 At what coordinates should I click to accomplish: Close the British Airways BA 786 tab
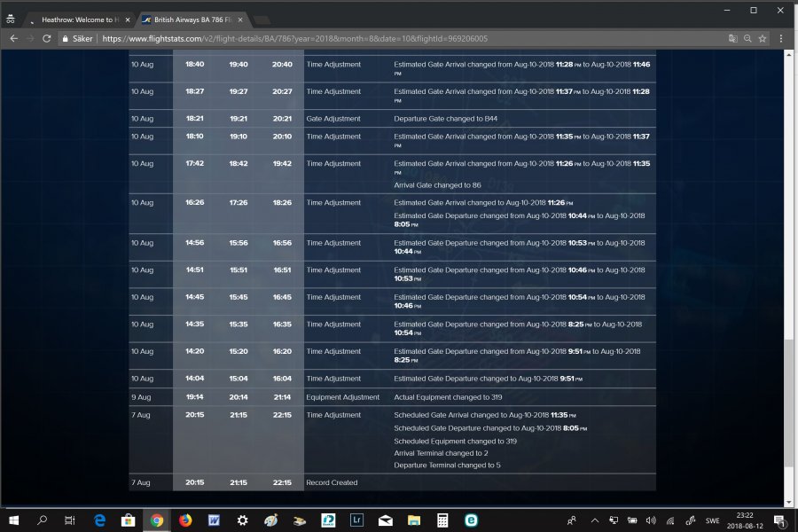click(239, 19)
